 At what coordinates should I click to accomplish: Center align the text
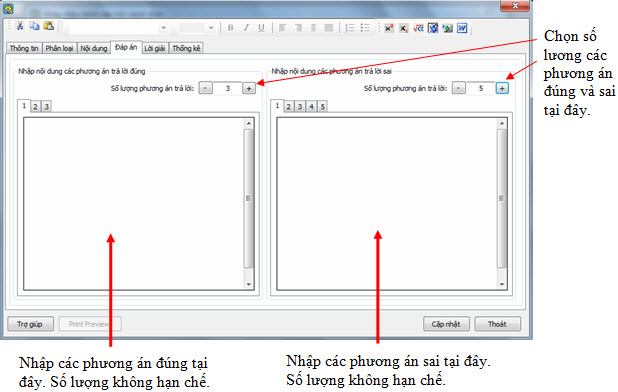pyautogui.click(x=313, y=28)
